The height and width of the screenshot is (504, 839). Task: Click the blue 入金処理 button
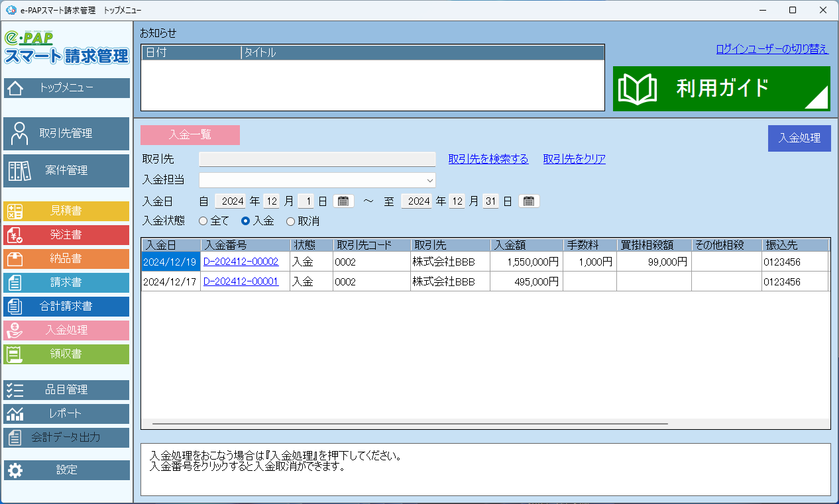click(x=799, y=138)
